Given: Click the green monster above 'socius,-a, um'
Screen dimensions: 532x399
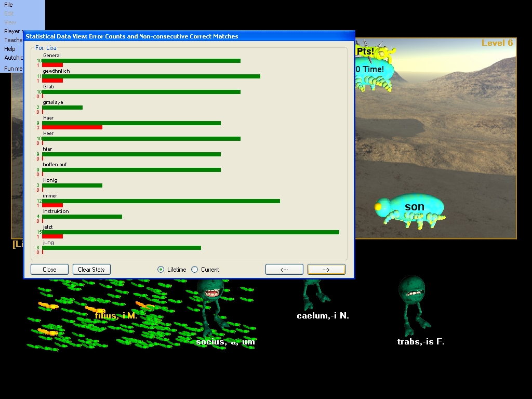Looking at the screenshot, I should point(211,294).
